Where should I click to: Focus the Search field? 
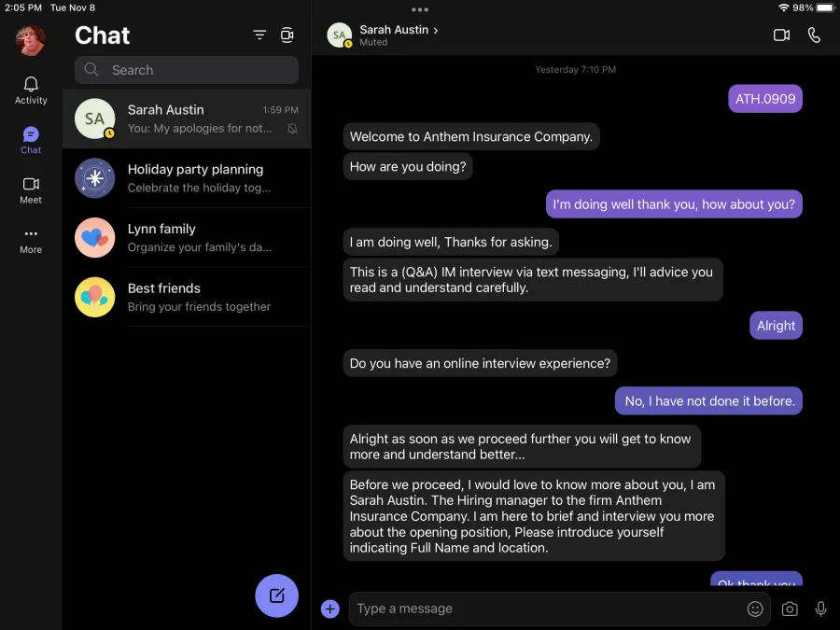click(187, 70)
